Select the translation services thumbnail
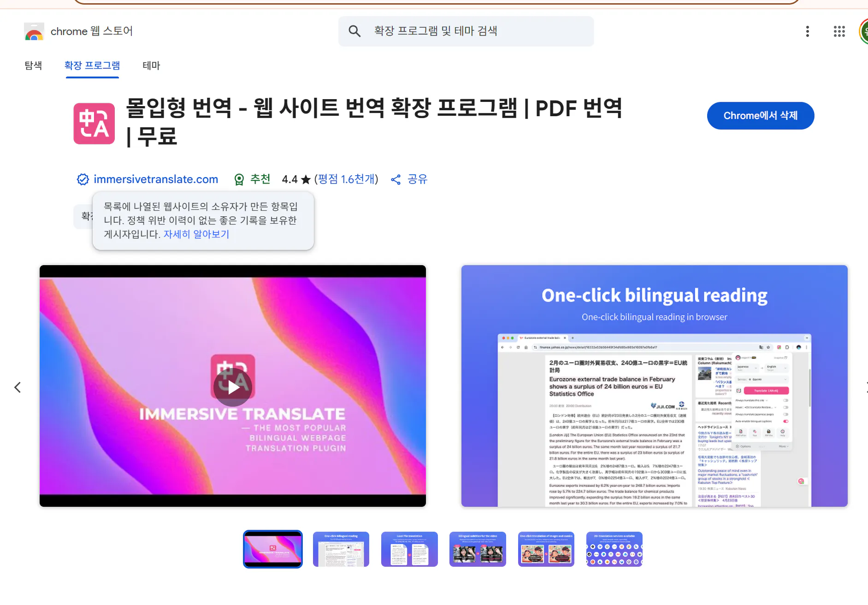868x605 pixels. [614, 549]
